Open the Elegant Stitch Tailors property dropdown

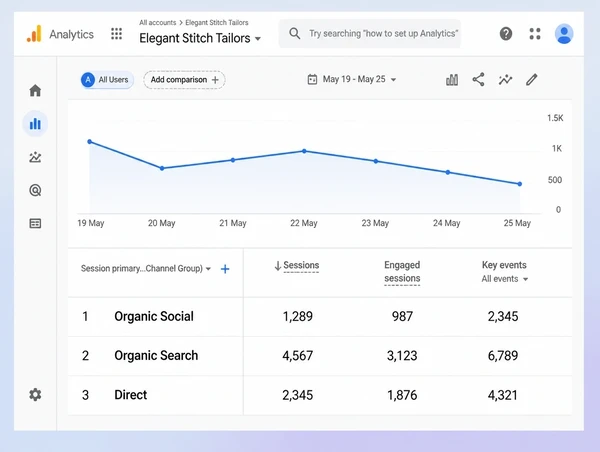200,38
